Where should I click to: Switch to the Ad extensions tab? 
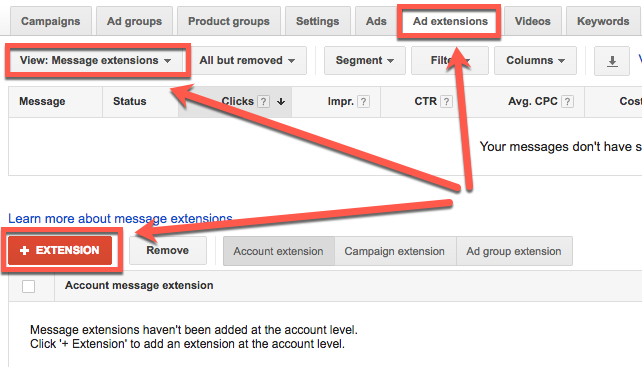point(450,21)
